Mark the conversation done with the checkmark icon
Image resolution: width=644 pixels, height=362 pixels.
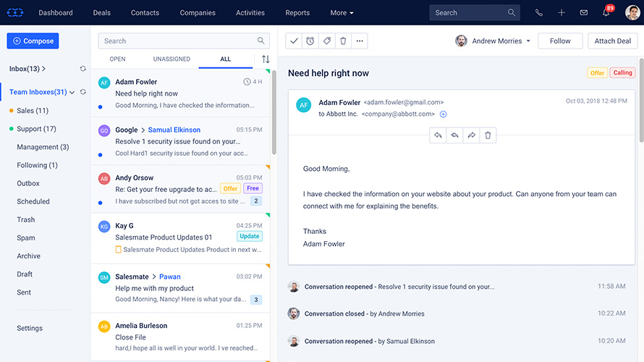[294, 41]
